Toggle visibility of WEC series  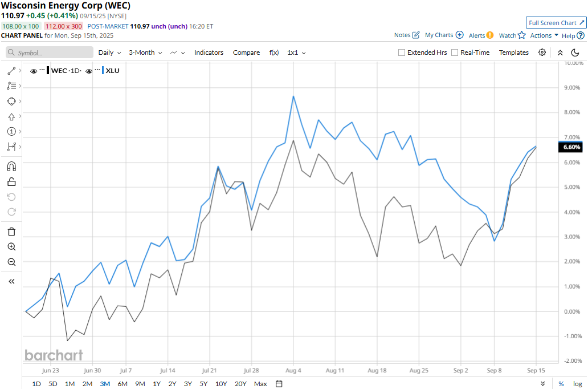coord(34,71)
